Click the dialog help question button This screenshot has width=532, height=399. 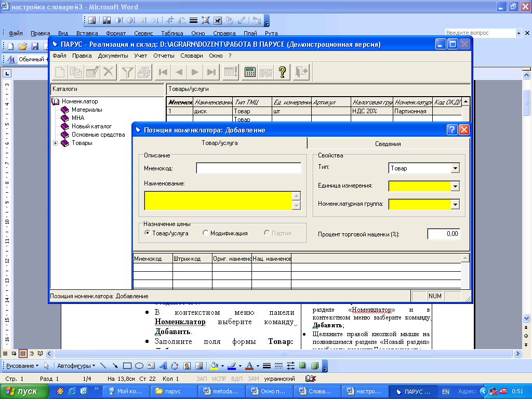(x=452, y=129)
